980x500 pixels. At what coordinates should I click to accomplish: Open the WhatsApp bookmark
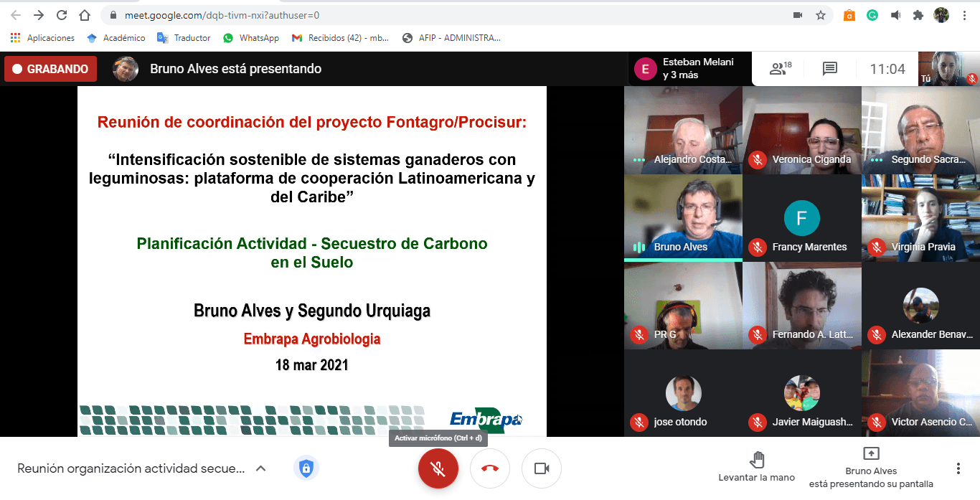pyautogui.click(x=251, y=38)
